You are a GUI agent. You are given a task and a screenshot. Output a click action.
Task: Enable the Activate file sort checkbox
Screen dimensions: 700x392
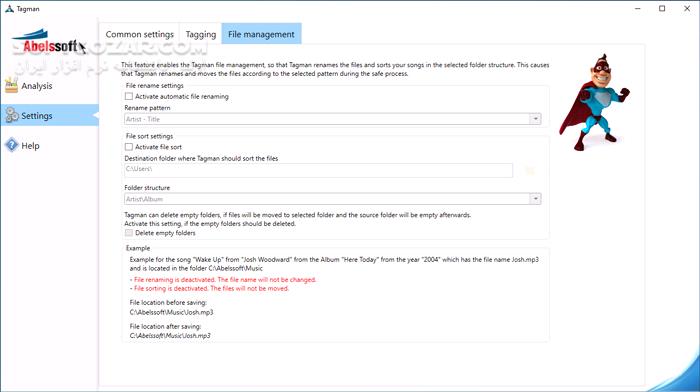point(129,146)
